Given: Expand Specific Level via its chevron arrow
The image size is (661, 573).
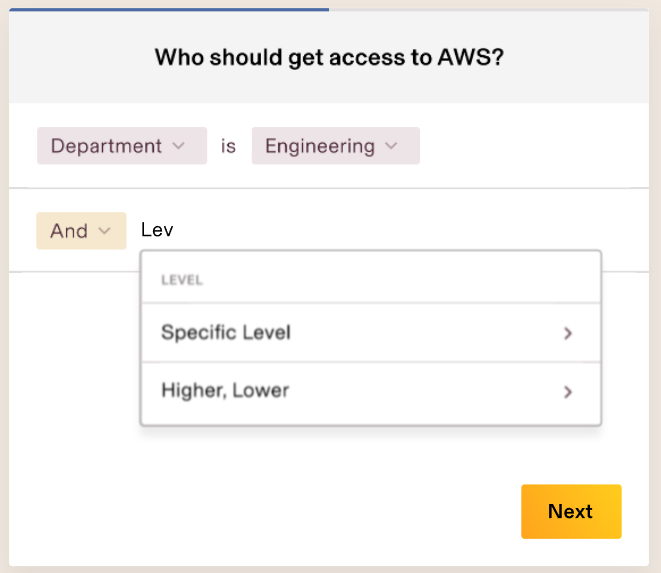Looking at the screenshot, I should (x=568, y=334).
